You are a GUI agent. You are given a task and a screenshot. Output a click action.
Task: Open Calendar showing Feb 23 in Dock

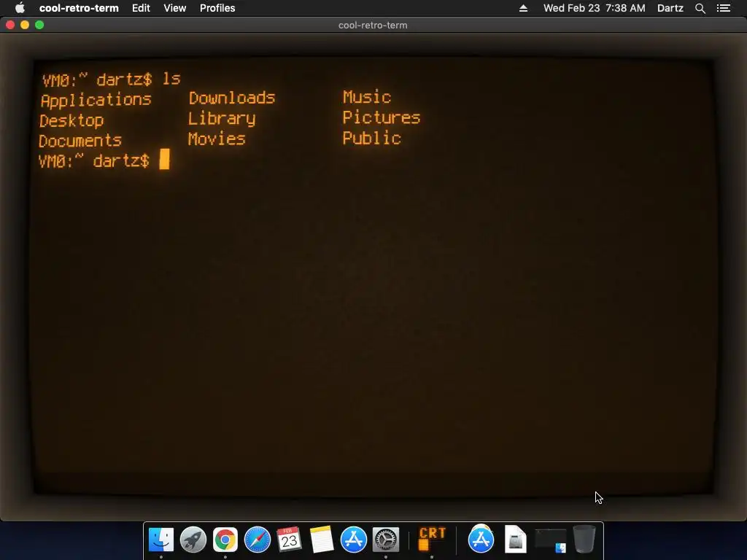tap(289, 540)
